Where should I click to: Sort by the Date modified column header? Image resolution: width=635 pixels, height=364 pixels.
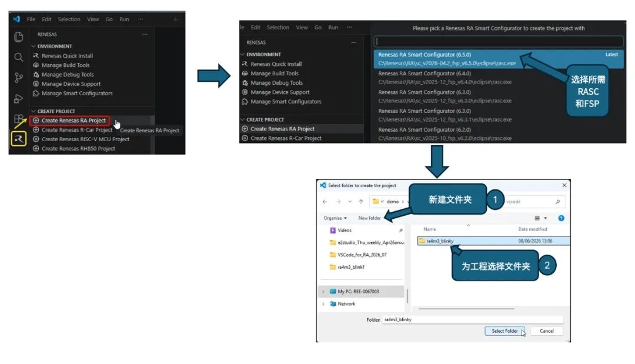point(533,229)
